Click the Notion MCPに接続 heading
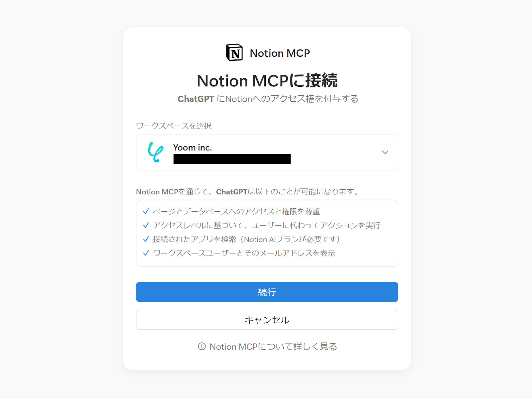 pyautogui.click(x=267, y=80)
